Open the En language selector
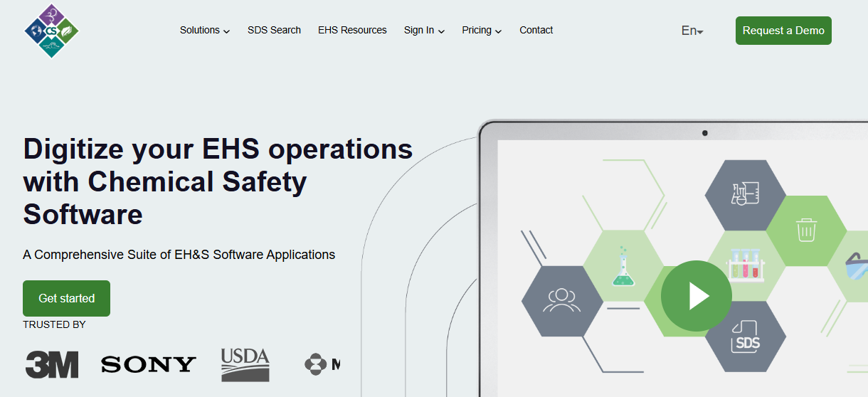Screen dimensions: 868x397 pos(692,31)
